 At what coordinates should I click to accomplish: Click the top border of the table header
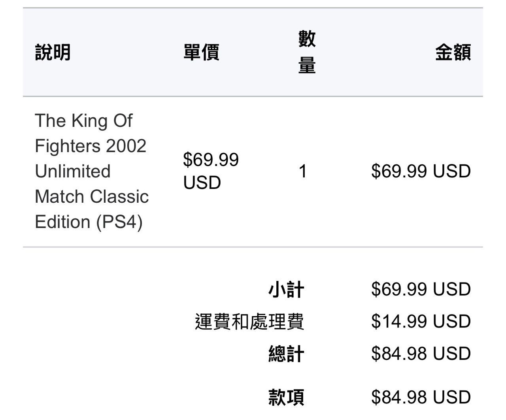253,8
